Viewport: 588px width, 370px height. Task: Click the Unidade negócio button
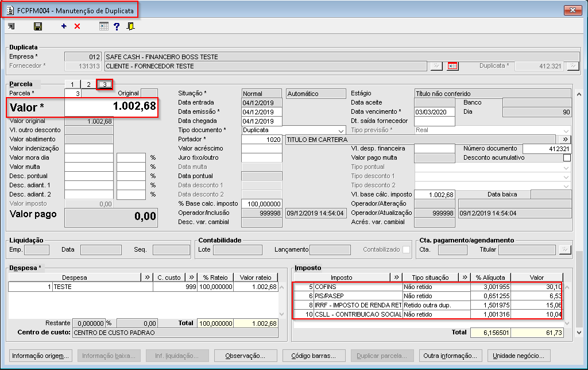[x=519, y=356]
